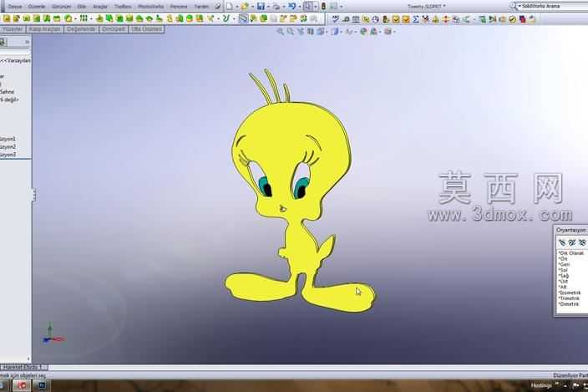Click the green U-shaped curve icon
588x392 pixels.
tap(226, 18)
